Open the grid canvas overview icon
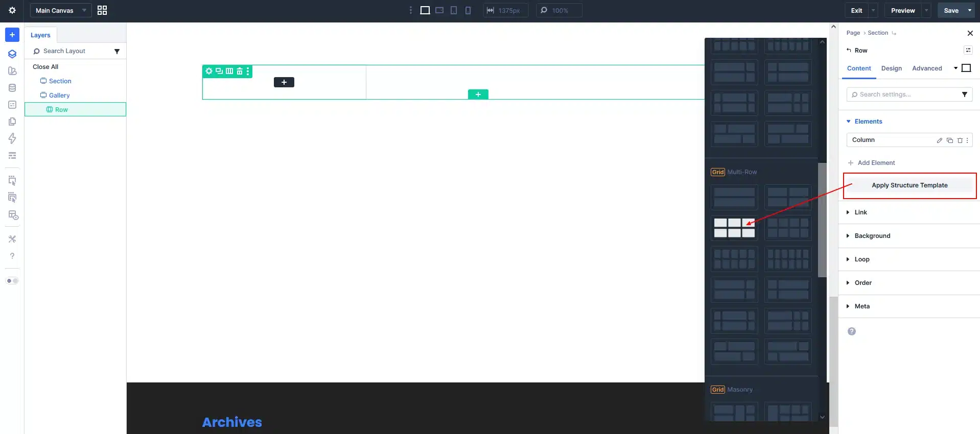Image resolution: width=980 pixels, height=434 pixels. pyautogui.click(x=102, y=10)
